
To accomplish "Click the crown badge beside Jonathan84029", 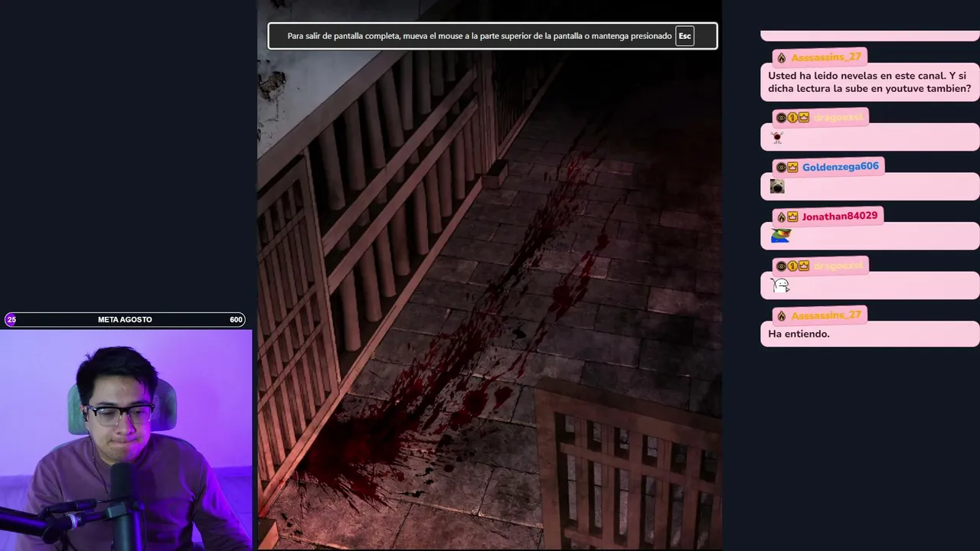I will click(792, 217).
